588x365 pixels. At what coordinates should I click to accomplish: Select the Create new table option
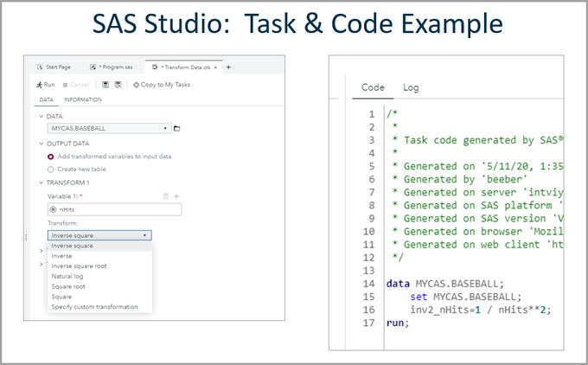pyautogui.click(x=51, y=170)
